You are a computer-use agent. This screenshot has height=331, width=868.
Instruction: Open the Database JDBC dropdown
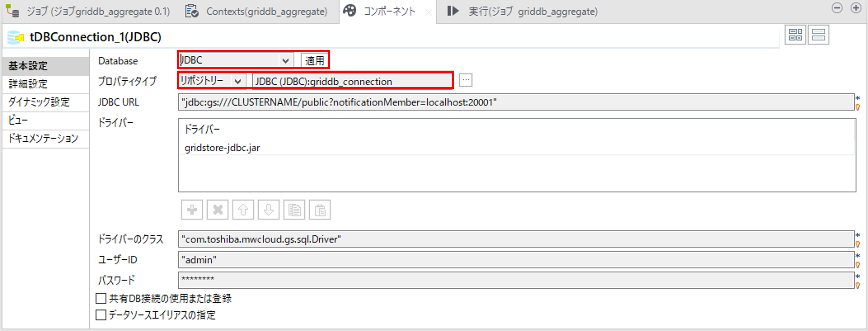[x=285, y=61]
